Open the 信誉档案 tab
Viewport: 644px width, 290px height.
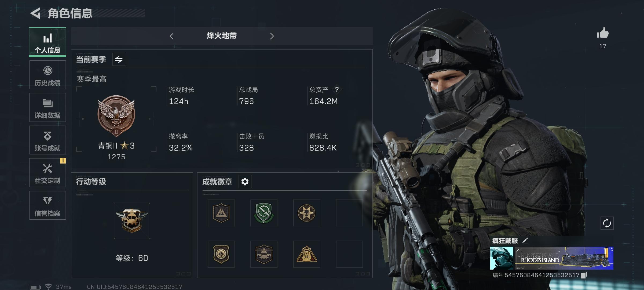tap(47, 205)
